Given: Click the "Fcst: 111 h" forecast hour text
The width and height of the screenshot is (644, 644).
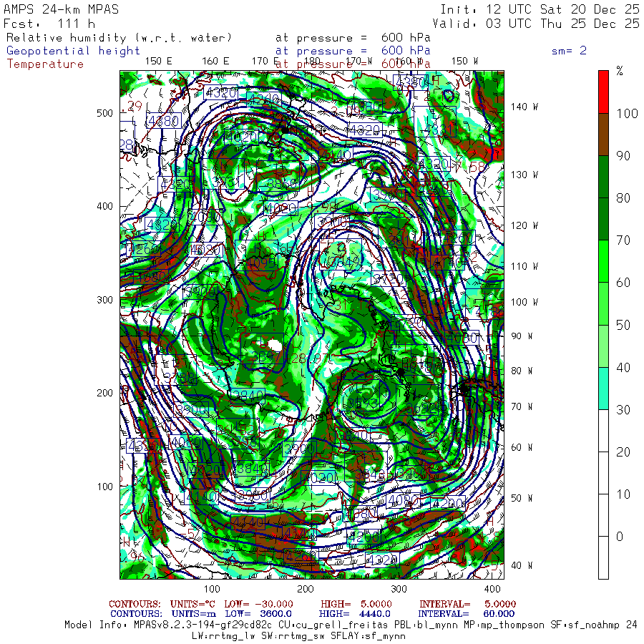Looking at the screenshot, I should tap(49, 24).
